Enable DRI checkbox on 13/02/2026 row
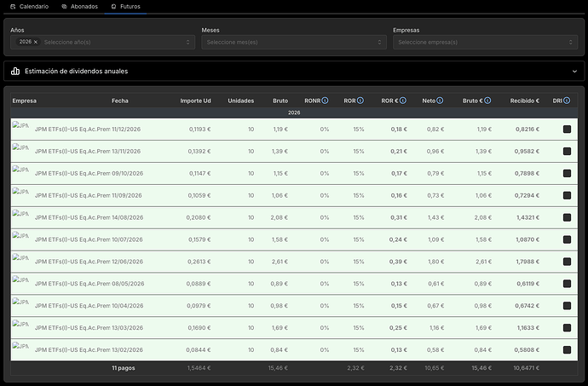588x386 pixels. point(567,349)
